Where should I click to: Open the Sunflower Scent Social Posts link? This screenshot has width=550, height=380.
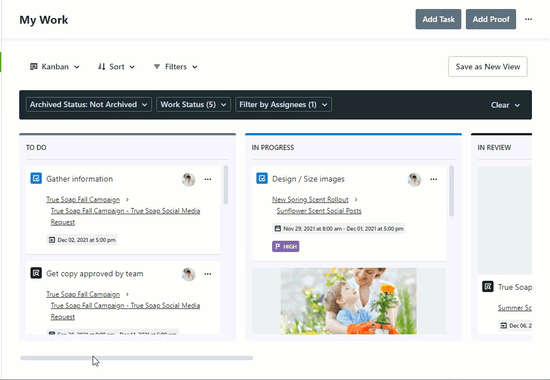coord(319,211)
